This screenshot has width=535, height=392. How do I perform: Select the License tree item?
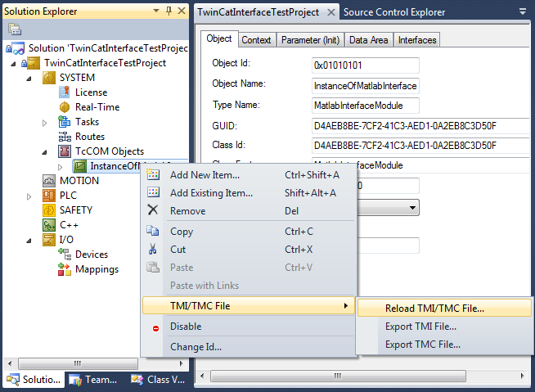(91, 92)
